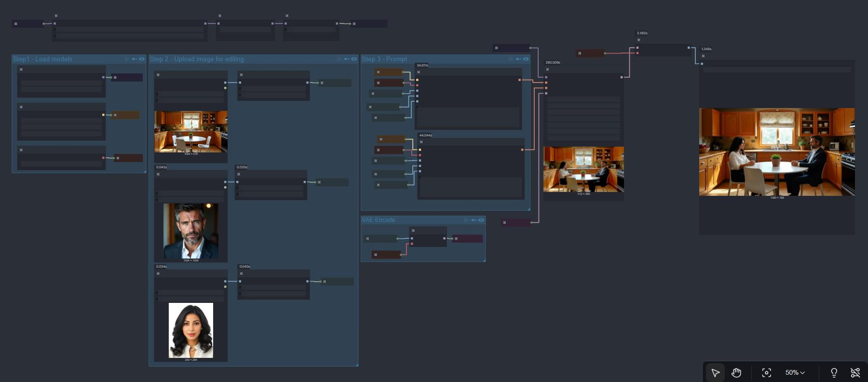Collapse the prompt node timed 34.611s
The width and height of the screenshot is (868, 382).
(419, 72)
